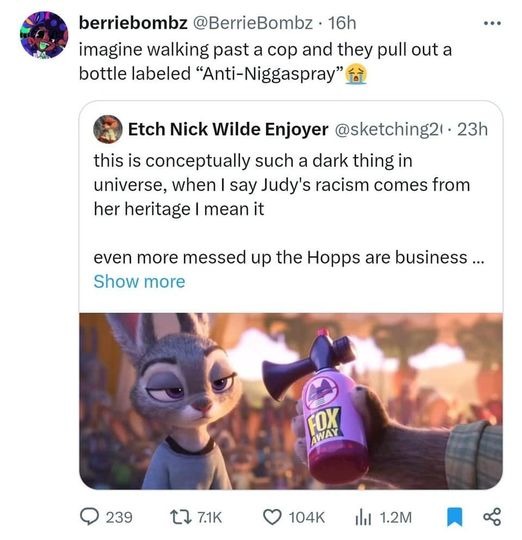Open the share icon
Image resolution: width=522 pixels, height=540 pixels.
(492, 517)
